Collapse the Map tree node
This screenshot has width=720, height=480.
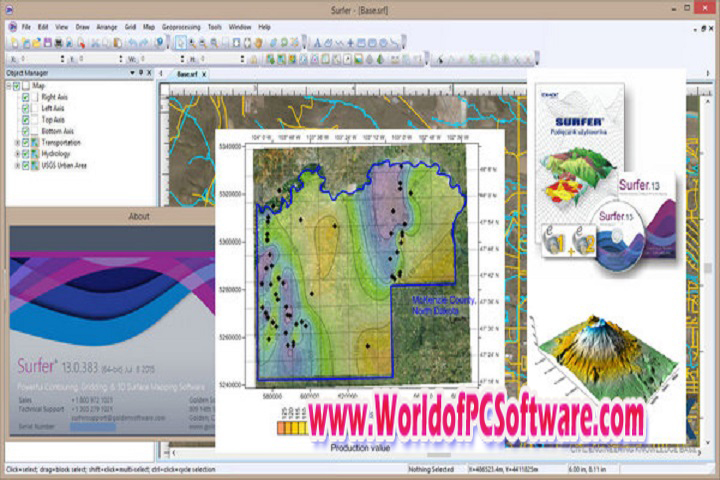9,85
